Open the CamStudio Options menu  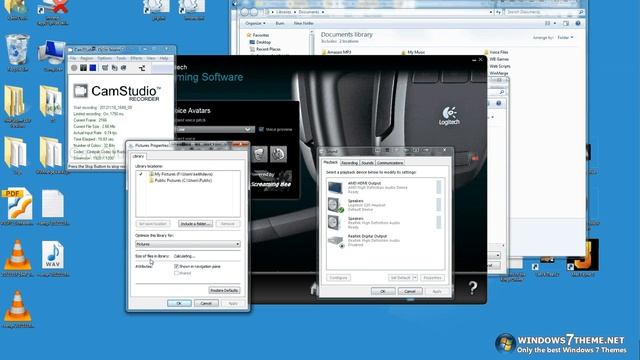[x=104, y=58]
